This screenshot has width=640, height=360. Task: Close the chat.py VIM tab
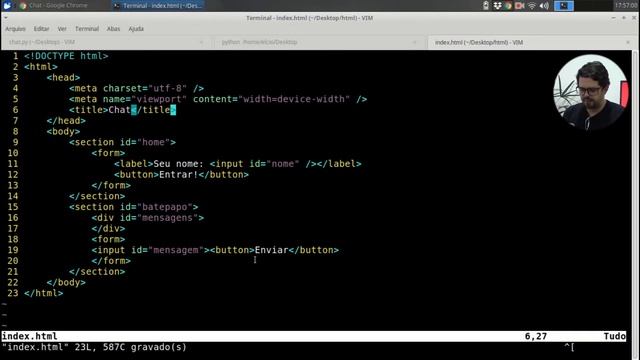click(201, 42)
